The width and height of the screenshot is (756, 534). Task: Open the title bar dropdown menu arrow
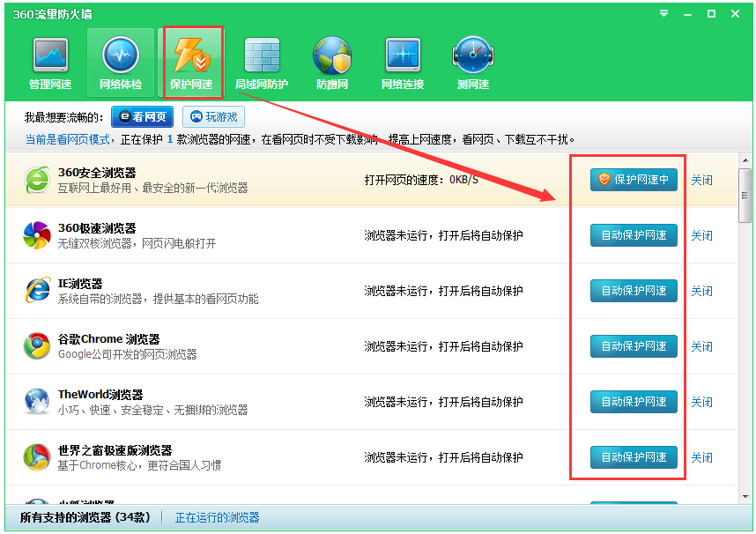(663, 13)
